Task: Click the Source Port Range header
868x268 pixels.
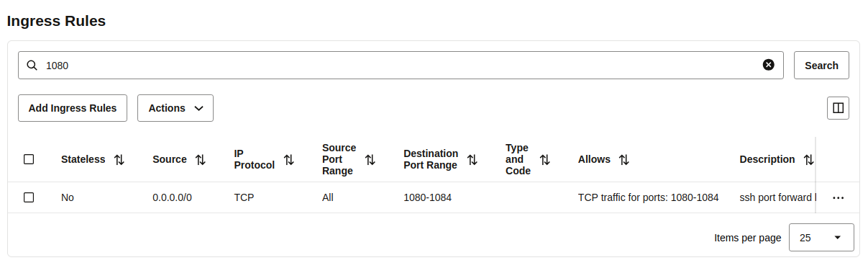Action: tap(339, 160)
